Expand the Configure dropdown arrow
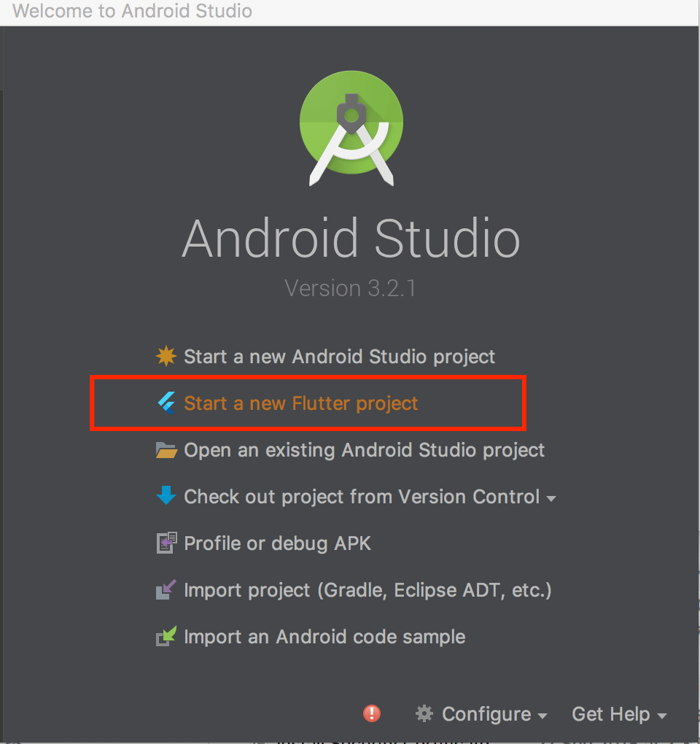This screenshot has width=700, height=744. tap(542, 716)
